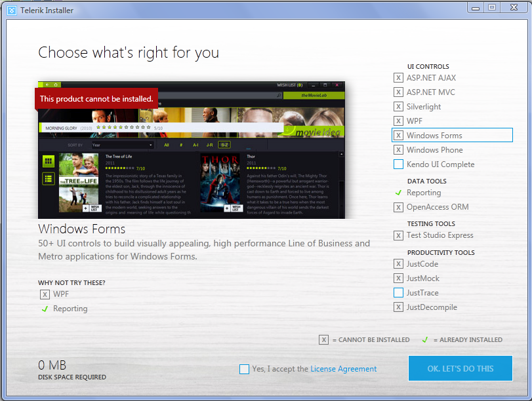The height and width of the screenshot is (401, 532).
Task: Select the Windows Phone label
Action: tap(435, 150)
